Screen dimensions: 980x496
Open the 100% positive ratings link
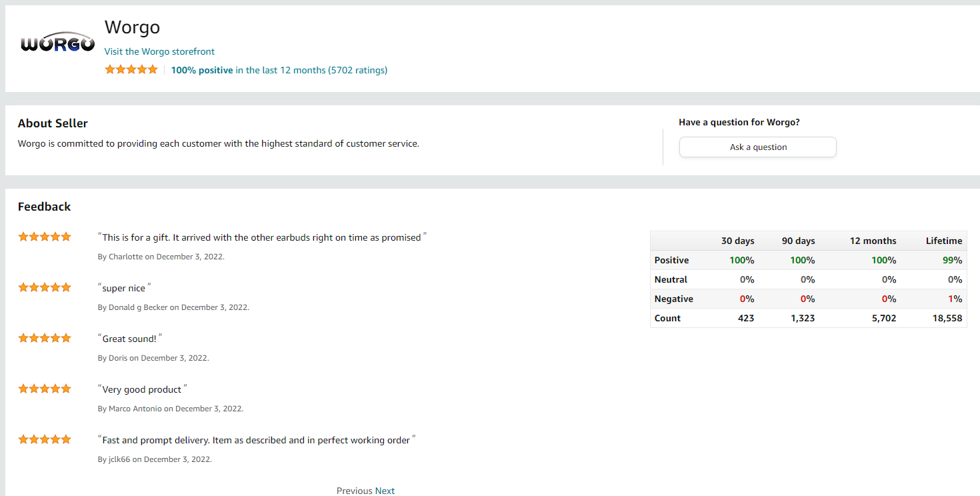click(279, 70)
